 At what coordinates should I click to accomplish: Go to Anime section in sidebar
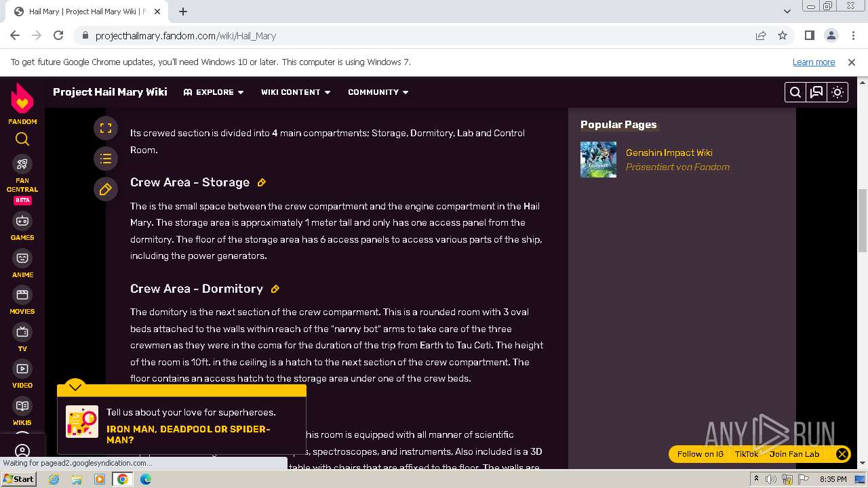coord(22,264)
